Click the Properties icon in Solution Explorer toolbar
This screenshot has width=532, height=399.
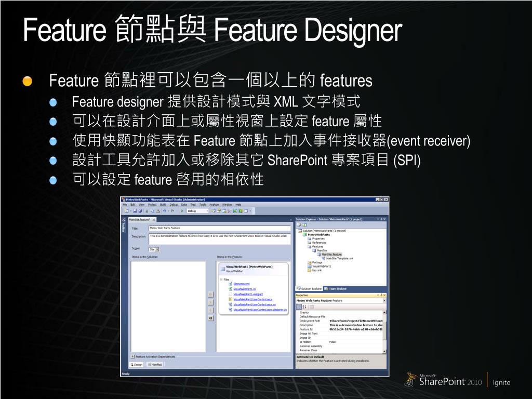(299, 225)
